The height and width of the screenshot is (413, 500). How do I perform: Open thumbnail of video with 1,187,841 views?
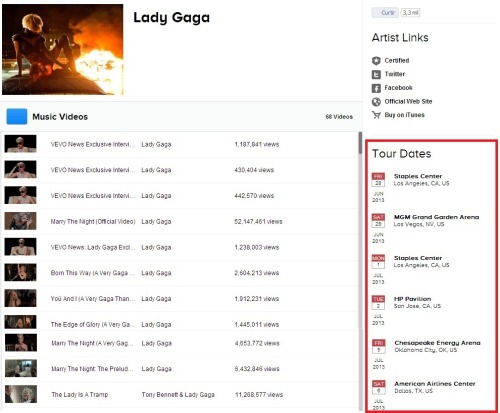(x=20, y=144)
